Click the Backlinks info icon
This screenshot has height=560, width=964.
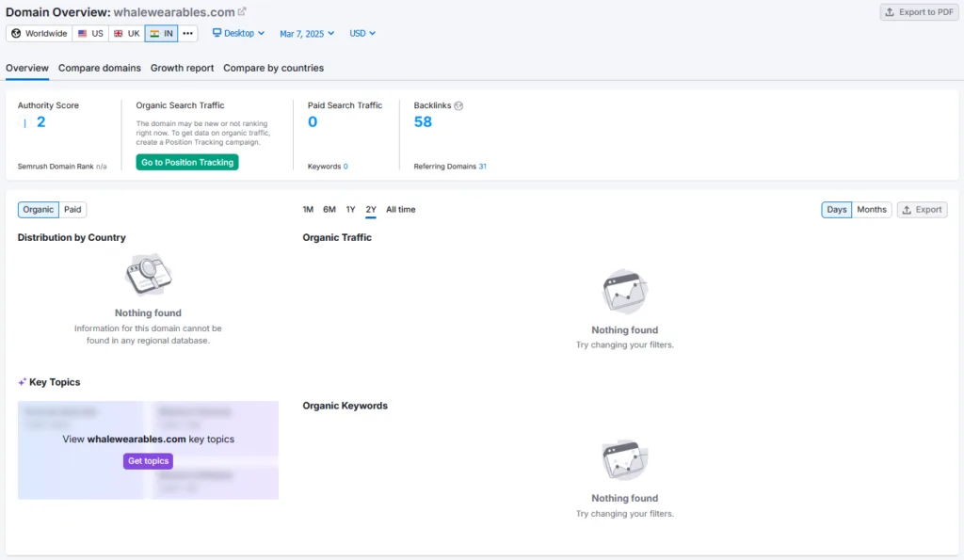click(458, 105)
